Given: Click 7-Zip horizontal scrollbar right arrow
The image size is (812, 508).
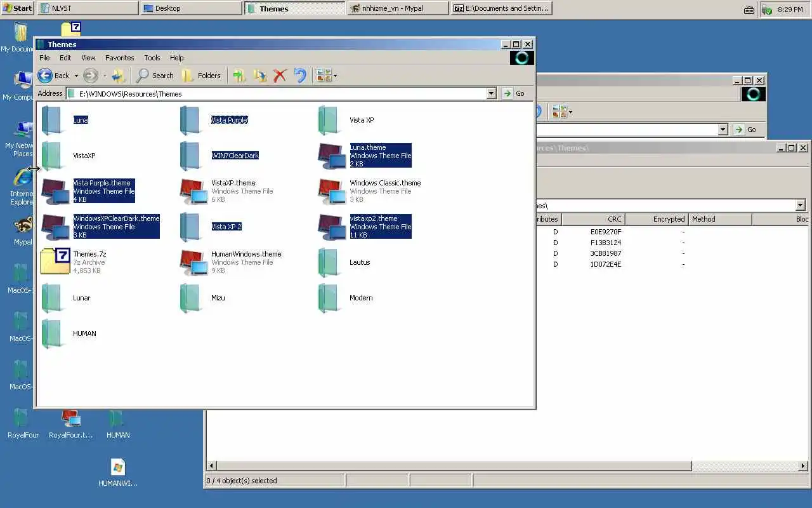Looking at the screenshot, I should tap(803, 466).
